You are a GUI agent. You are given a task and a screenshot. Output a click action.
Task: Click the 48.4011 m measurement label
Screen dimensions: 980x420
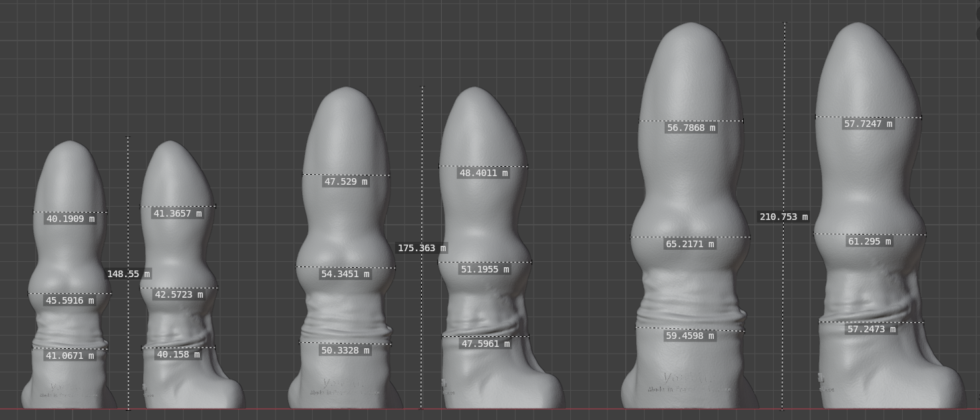click(x=484, y=173)
